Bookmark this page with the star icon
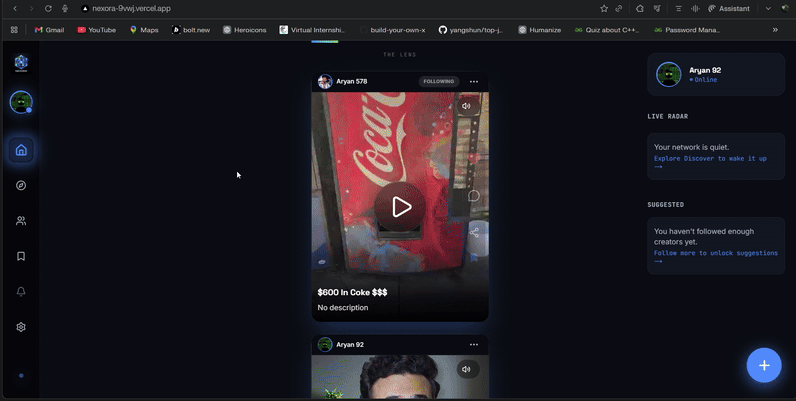Image resolution: width=796 pixels, height=401 pixels. coord(604,9)
